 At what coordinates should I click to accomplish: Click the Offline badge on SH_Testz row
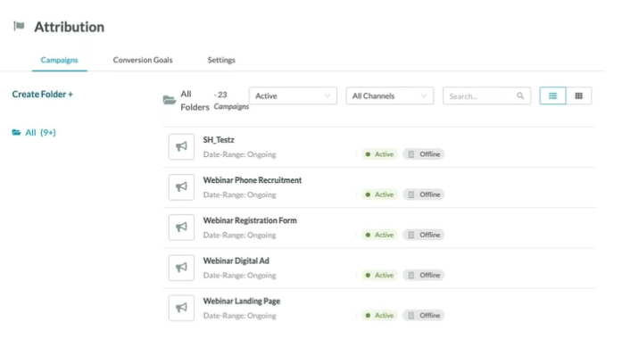pyautogui.click(x=424, y=154)
